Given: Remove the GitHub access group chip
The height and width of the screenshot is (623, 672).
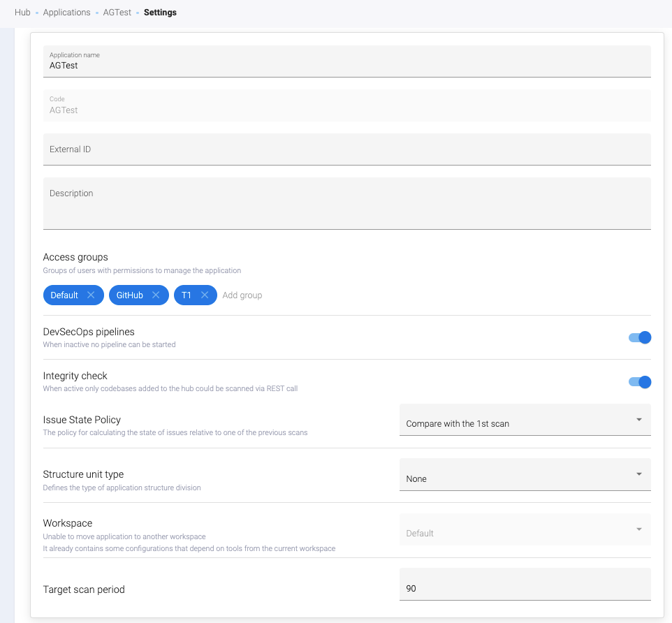Looking at the screenshot, I should pyautogui.click(x=156, y=295).
